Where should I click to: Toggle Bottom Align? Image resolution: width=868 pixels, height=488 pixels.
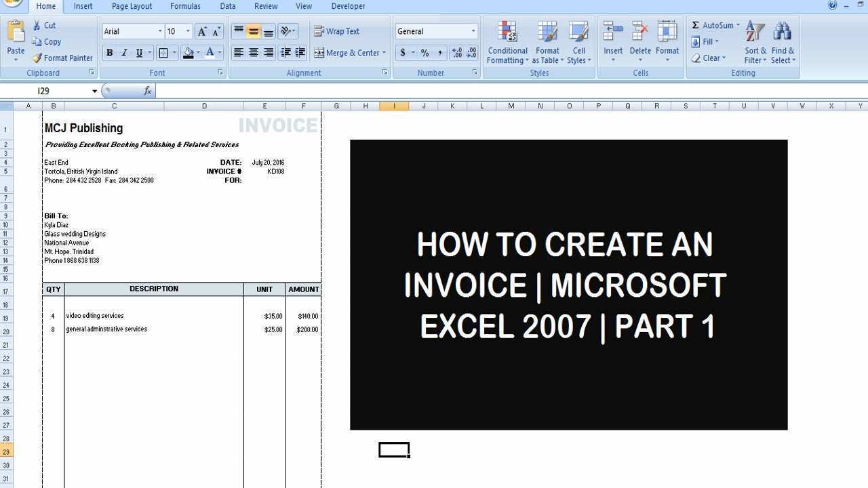click(269, 31)
